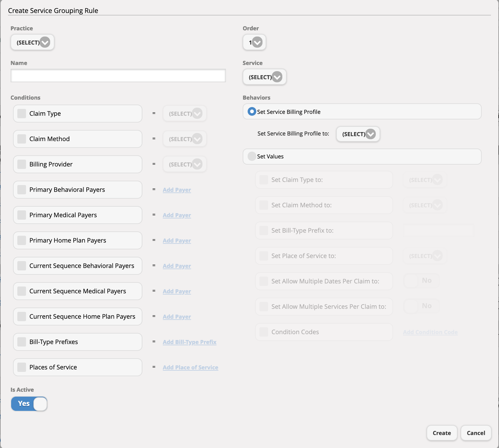Select the Set Service Billing Profile radio button
Viewport: 499px width, 448px height.
pyautogui.click(x=251, y=112)
